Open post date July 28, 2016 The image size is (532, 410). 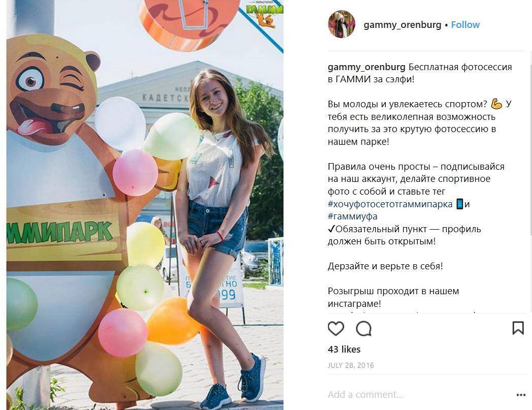(x=351, y=365)
